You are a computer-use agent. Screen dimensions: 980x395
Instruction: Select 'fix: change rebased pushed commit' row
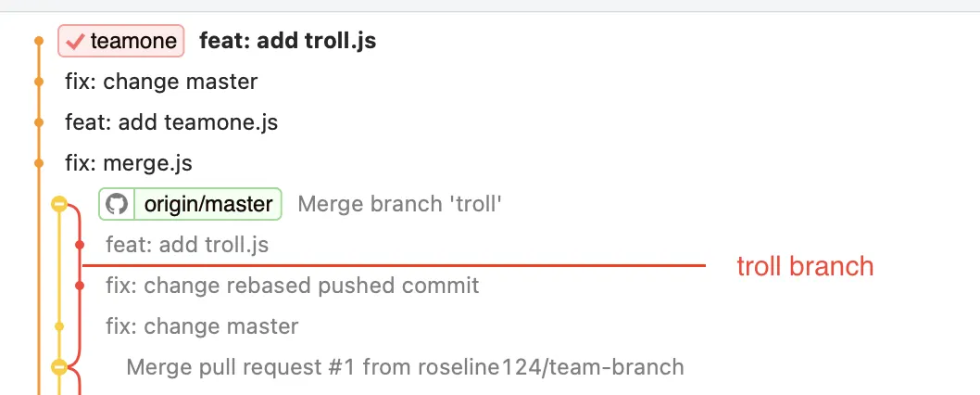point(293,286)
